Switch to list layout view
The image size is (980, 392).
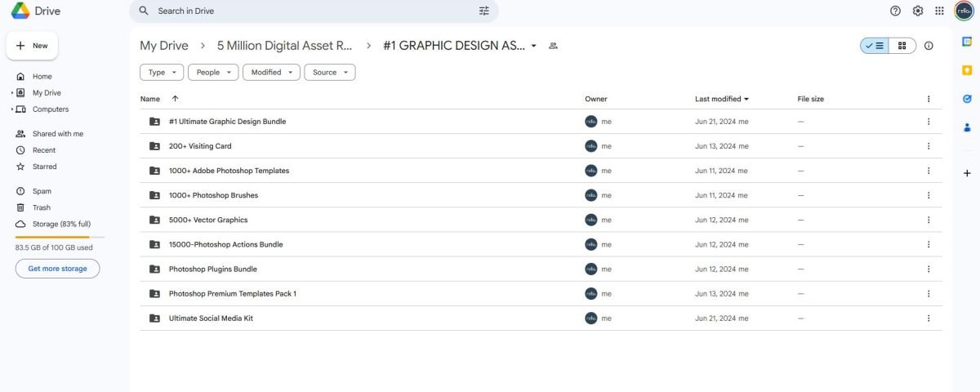coord(875,46)
